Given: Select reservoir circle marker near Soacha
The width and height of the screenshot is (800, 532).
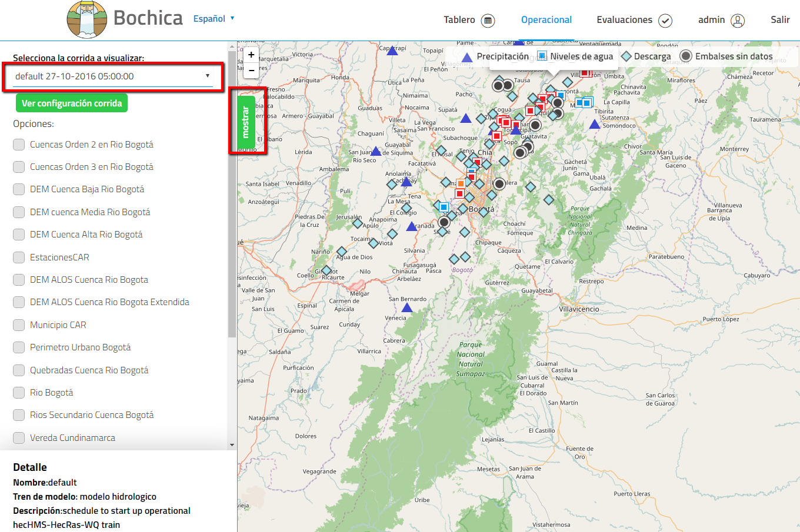Looking at the screenshot, I should (x=445, y=222).
